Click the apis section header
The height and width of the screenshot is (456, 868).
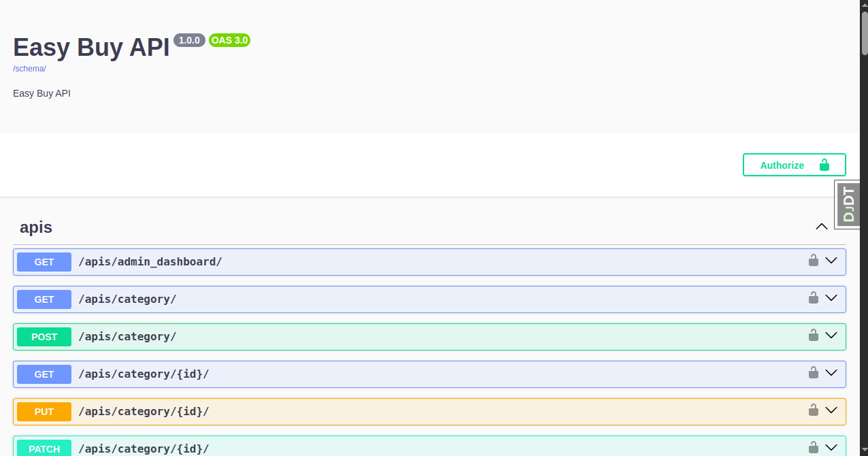[35, 227]
